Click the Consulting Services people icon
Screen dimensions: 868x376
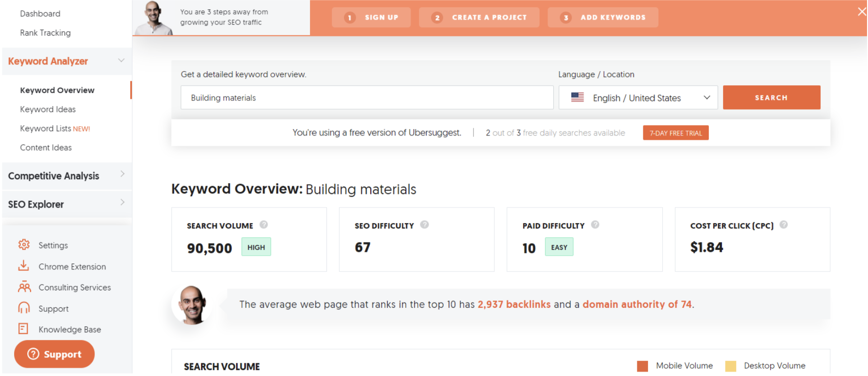[x=24, y=287]
